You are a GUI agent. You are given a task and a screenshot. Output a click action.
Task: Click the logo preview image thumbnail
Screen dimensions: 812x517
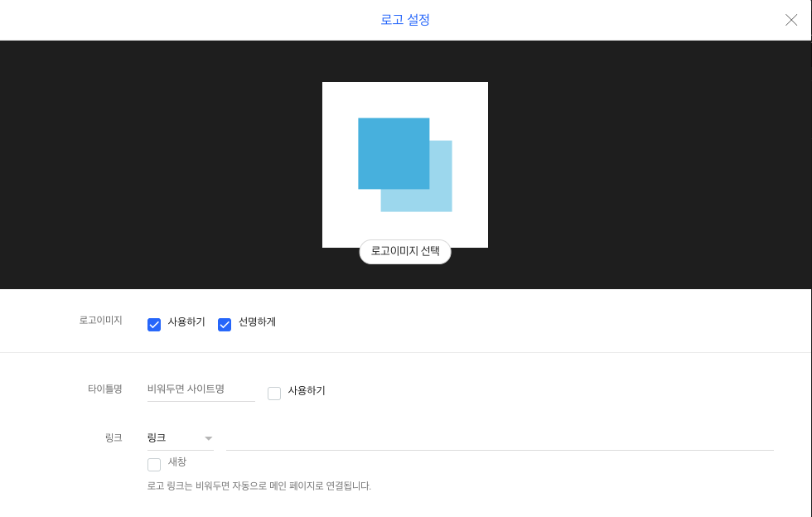pos(405,165)
